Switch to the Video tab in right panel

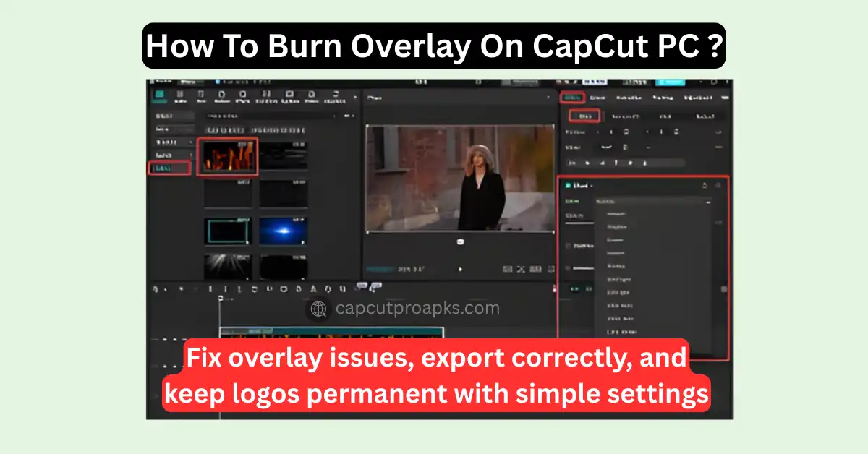(x=571, y=97)
